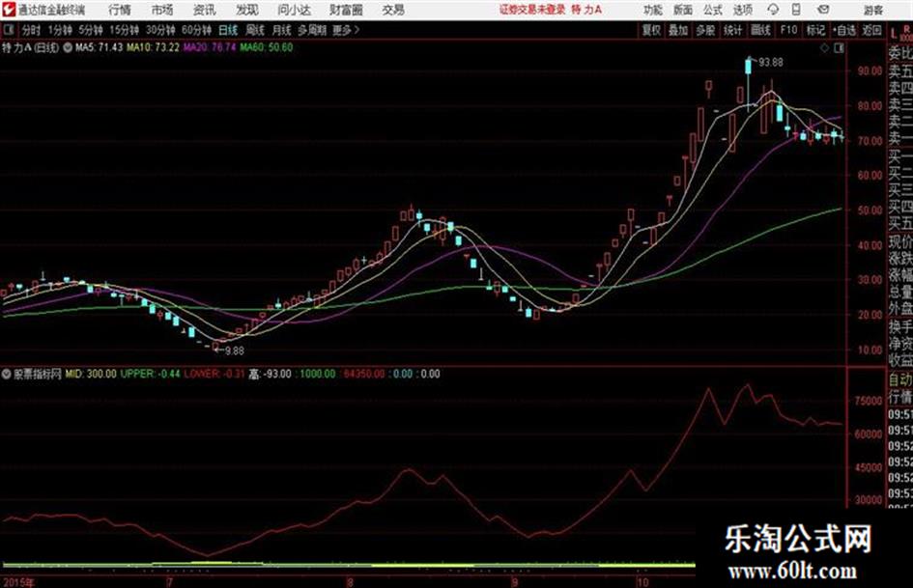Click the L button at top right corner
The width and height of the screenshot is (913, 588).
click(894, 33)
